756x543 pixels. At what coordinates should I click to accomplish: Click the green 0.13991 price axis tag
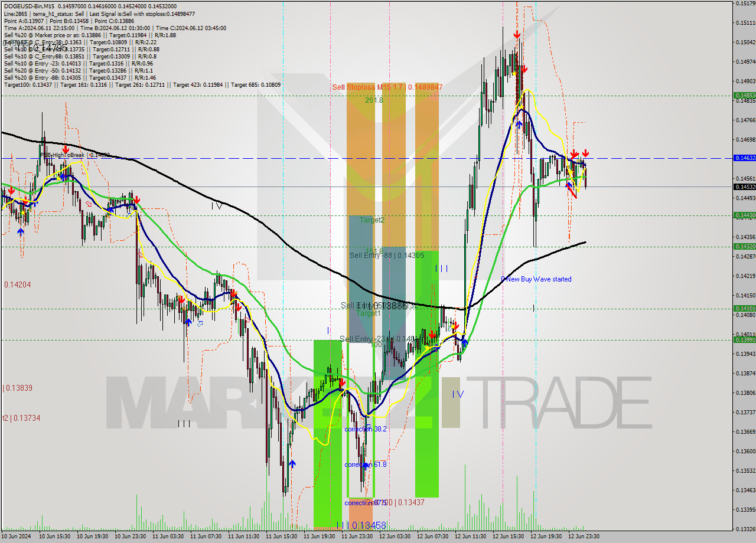tap(745, 339)
